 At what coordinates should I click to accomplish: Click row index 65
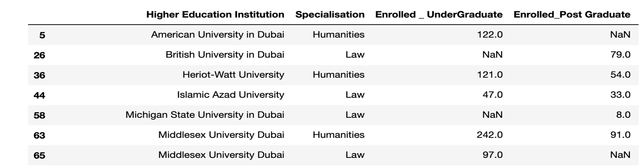[40, 155]
